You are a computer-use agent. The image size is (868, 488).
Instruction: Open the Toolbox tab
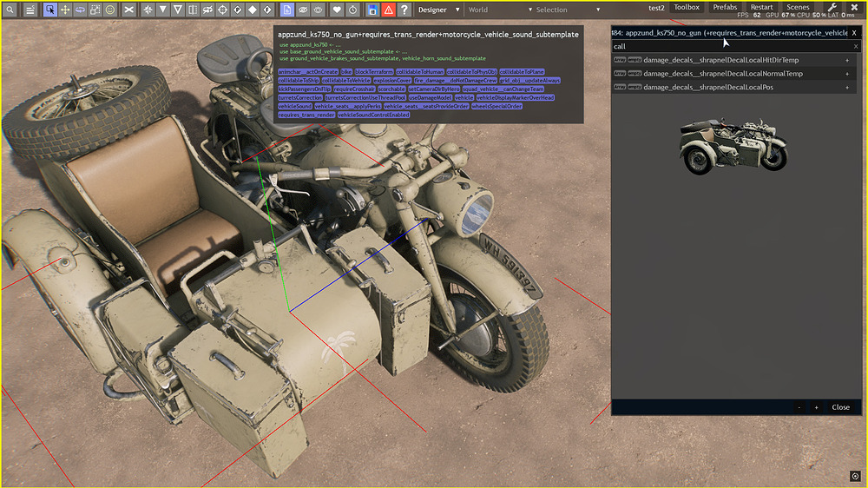pos(687,7)
